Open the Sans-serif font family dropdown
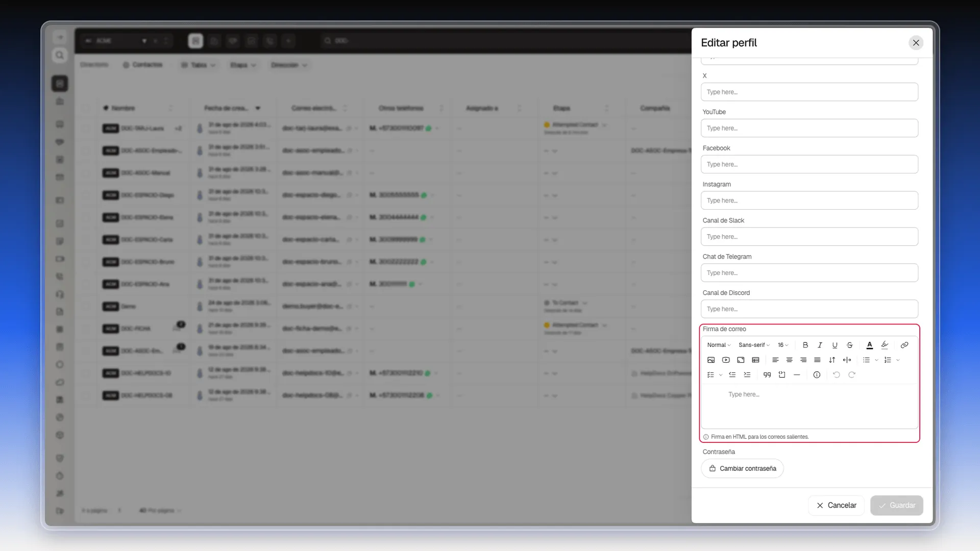The height and width of the screenshot is (551, 980). coord(754,345)
